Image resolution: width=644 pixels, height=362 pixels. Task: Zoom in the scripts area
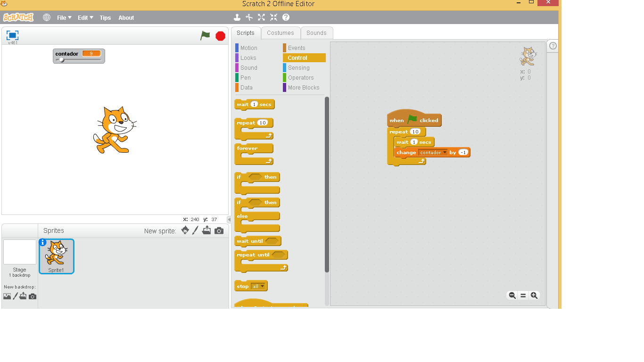[x=534, y=296]
